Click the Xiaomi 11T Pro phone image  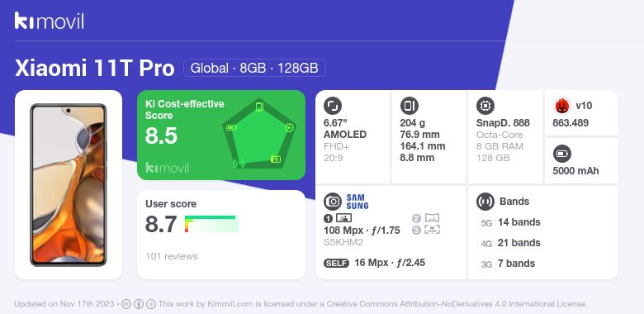point(69,184)
